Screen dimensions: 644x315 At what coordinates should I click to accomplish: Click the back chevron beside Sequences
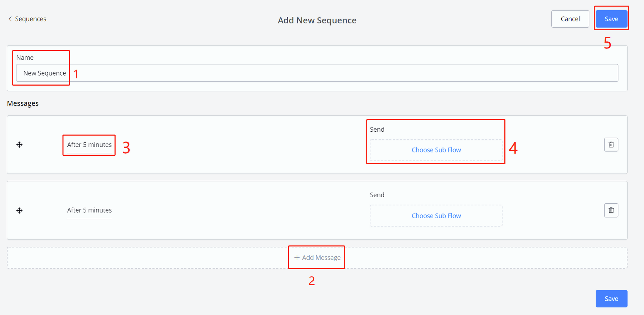(x=10, y=19)
